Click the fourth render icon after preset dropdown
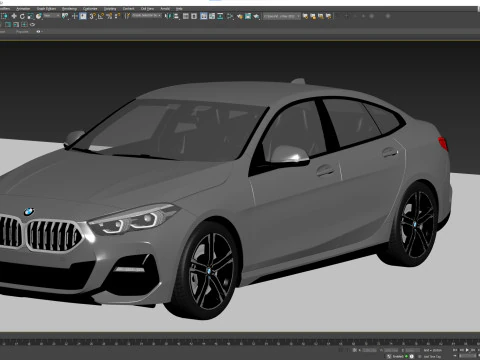The width and height of the screenshot is (480, 360). click(x=329, y=16)
